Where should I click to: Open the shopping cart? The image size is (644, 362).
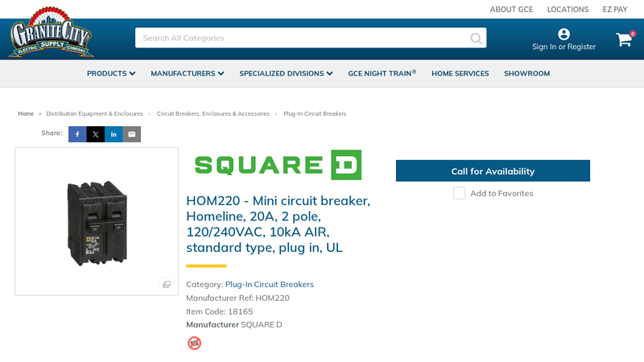pos(624,39)
